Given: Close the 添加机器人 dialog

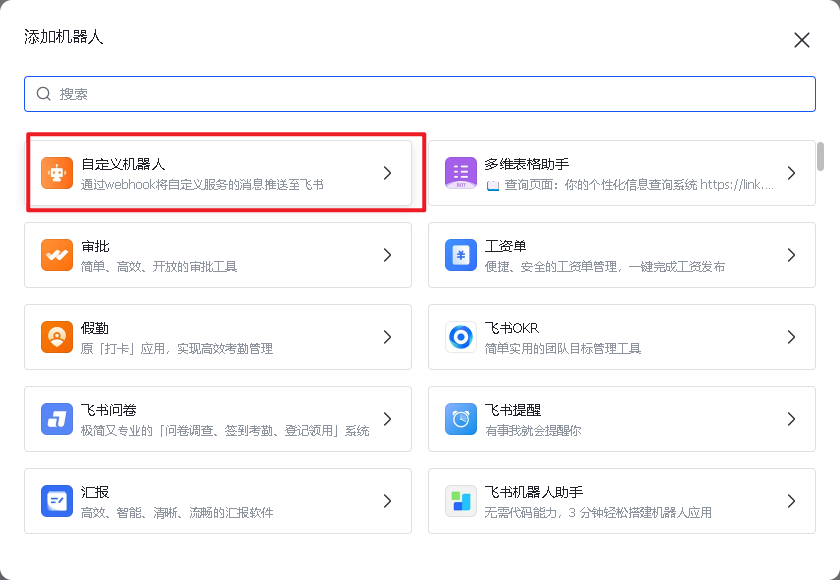Looking at the screenshot, I should coord(801,40).
